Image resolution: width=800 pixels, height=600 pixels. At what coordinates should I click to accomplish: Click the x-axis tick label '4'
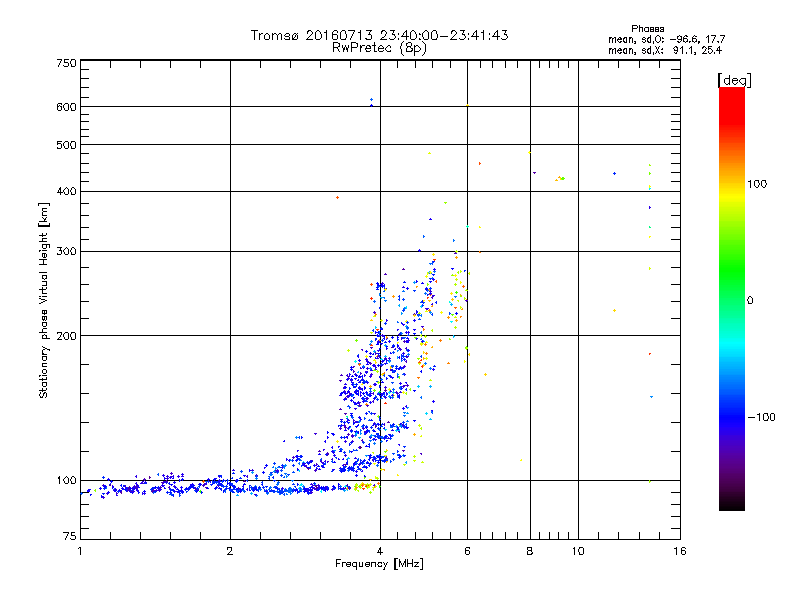tap(380, 551)
